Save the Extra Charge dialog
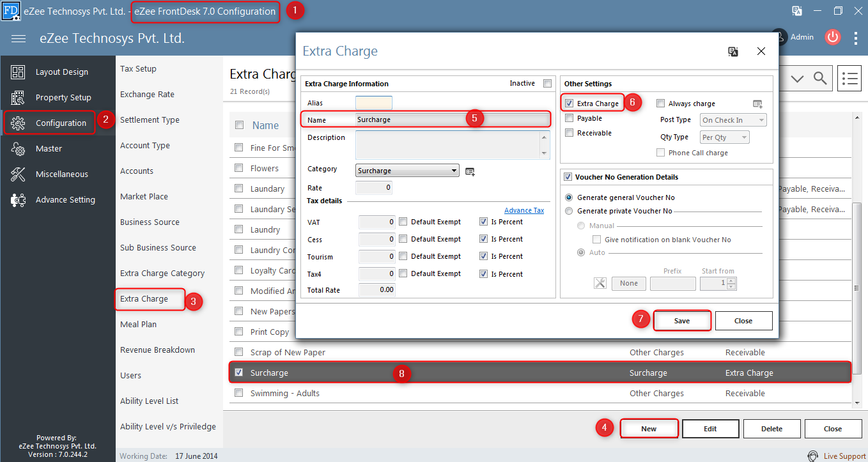The height and width of the screenshot is (462, 868). [682, 321]
